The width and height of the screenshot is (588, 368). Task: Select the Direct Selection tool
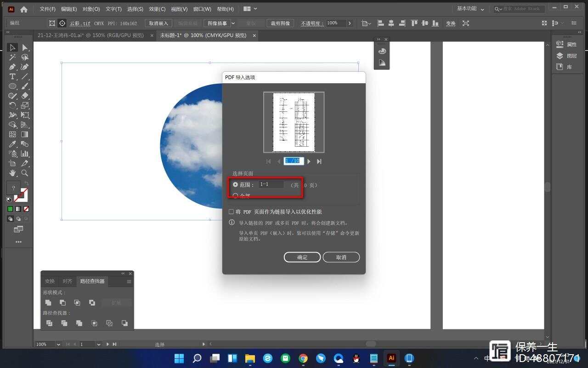[x=25, y=47]
